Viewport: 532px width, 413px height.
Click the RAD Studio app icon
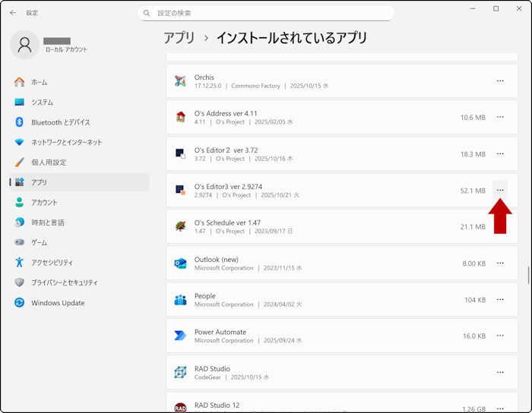pos(180,372)
